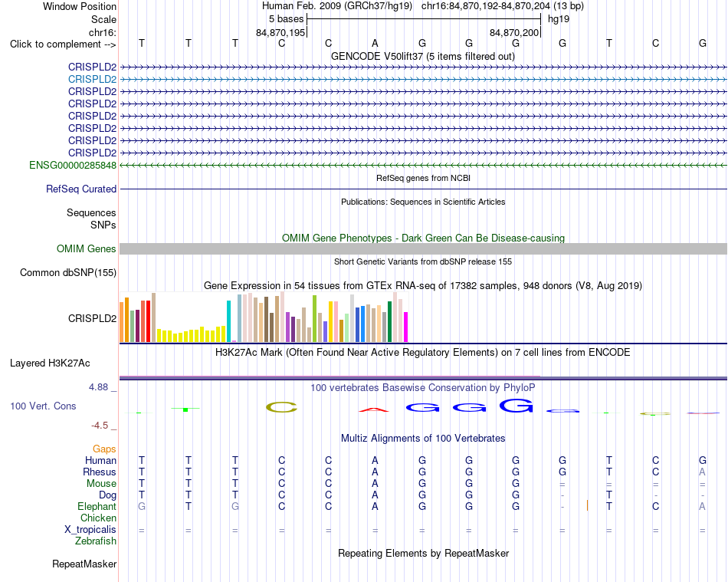728x582 pixels.
Task: Open "Repeating Elements by RepeatMasker" track title
Action: (423, 553)
